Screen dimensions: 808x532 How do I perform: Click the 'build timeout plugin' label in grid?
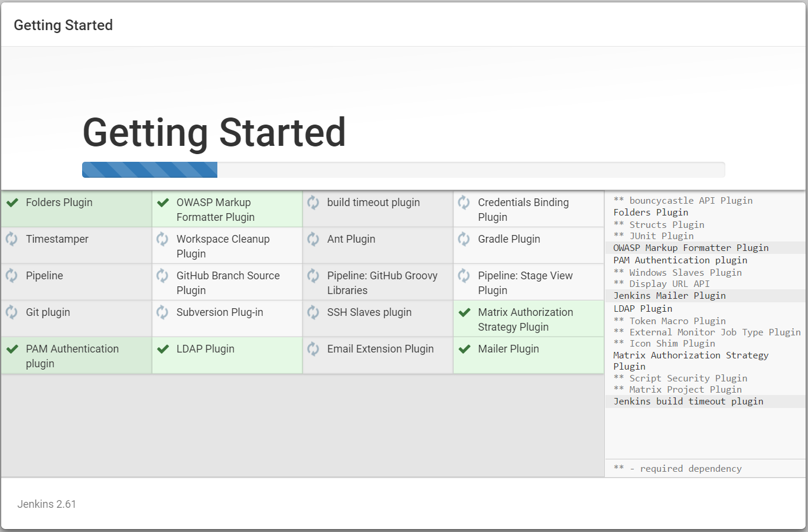(373, 203)
